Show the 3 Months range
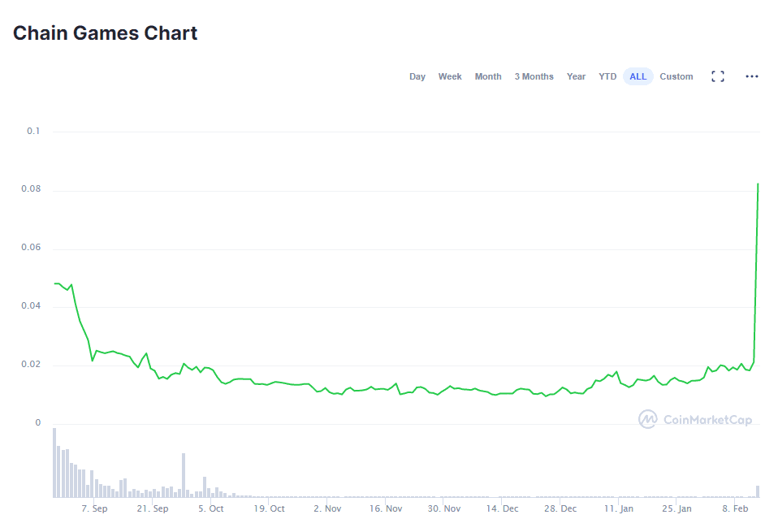 [x=534, y=76]
